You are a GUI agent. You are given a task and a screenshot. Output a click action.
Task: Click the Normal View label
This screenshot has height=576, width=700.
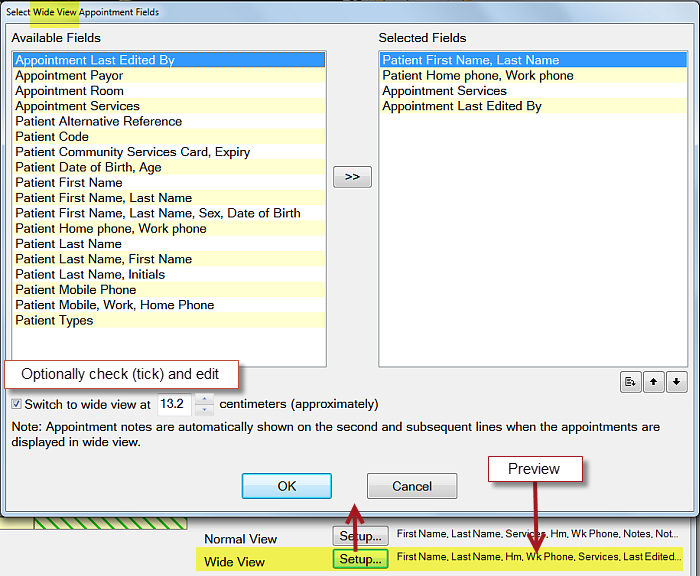[241, 539]
